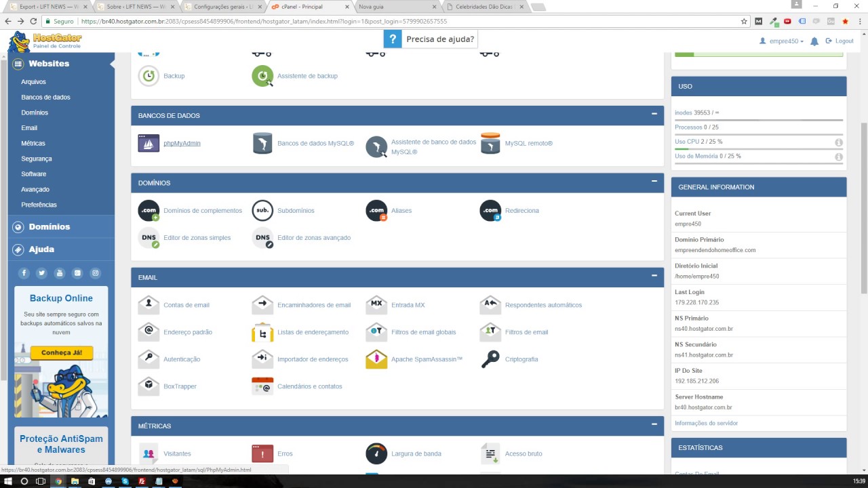Open Apache SpamAssassin icon
Screen dimensions: 868x488
(376, 359)
